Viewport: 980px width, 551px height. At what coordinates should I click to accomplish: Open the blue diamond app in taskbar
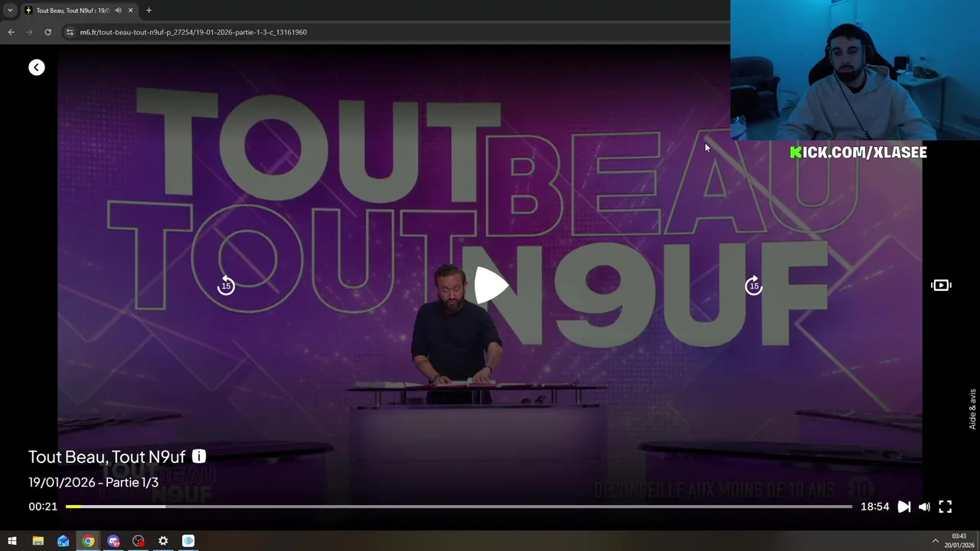[188, 541]
